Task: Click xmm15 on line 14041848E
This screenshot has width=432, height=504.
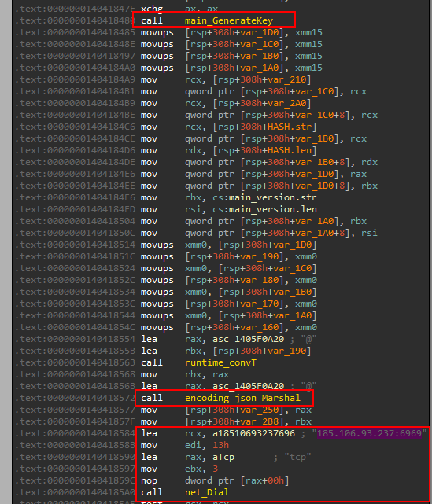Action: [308, 44]
